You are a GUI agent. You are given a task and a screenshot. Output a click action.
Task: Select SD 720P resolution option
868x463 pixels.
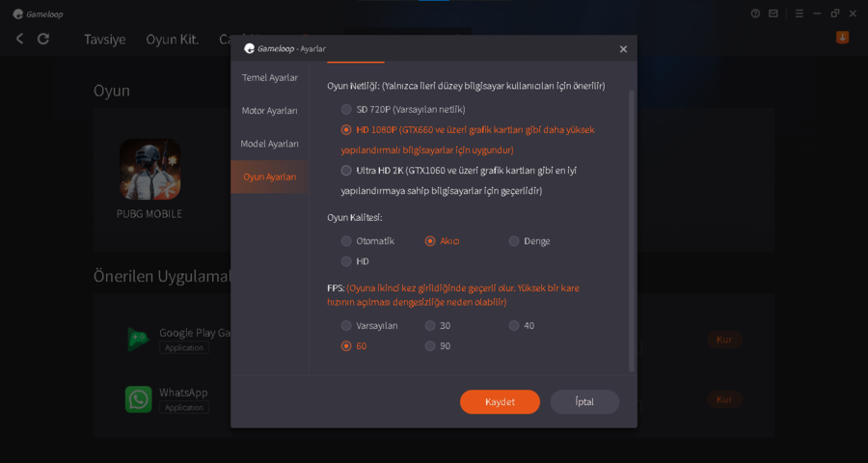346,110
